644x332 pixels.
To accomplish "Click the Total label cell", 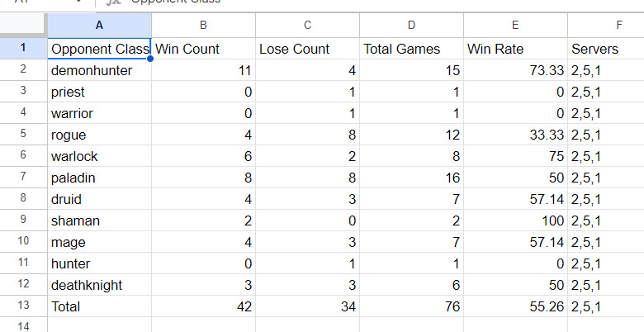I will (99, 306).
